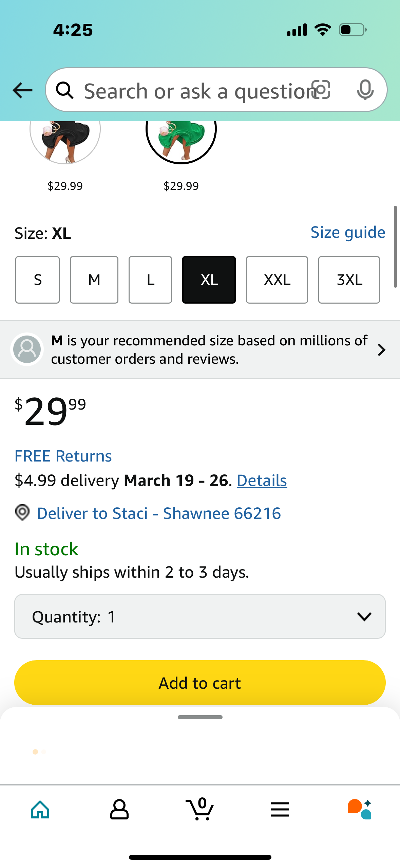Viewport: 400px width, 868px height.
Task: Tap the microphone voice search icon
Action: coord(365,90)
